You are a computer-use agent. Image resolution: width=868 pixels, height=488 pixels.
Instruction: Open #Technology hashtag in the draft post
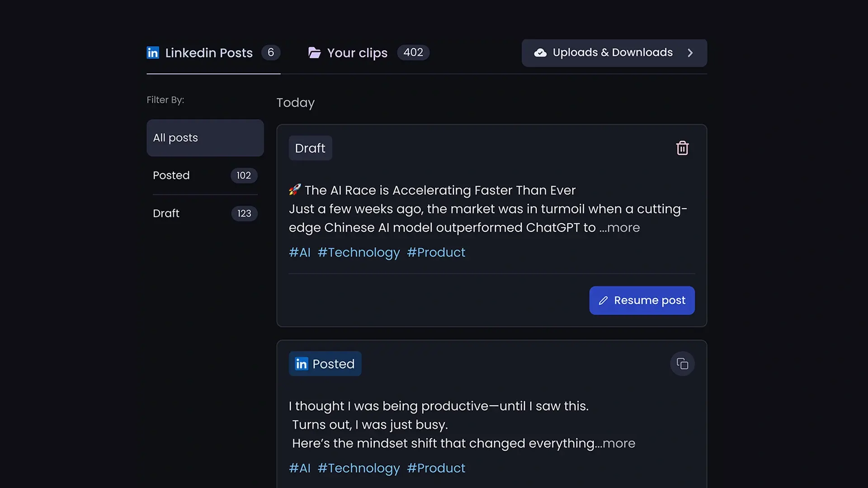pos(359,253)
